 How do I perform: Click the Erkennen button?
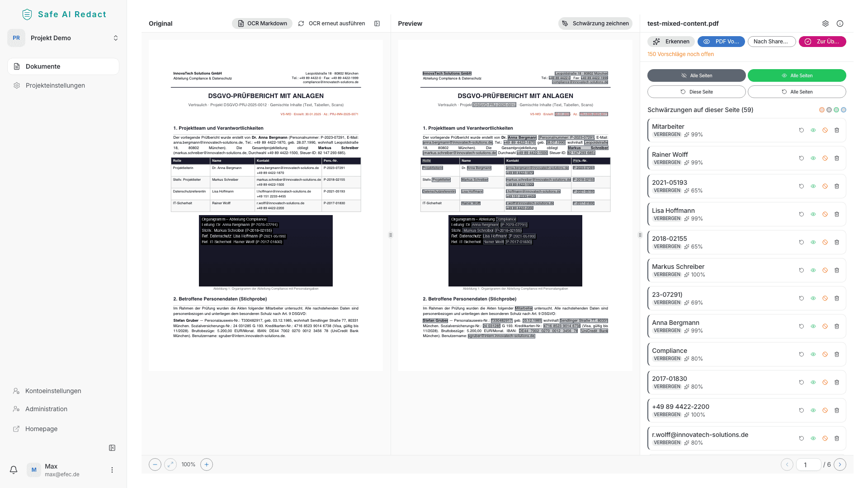[x=671, y=42]
